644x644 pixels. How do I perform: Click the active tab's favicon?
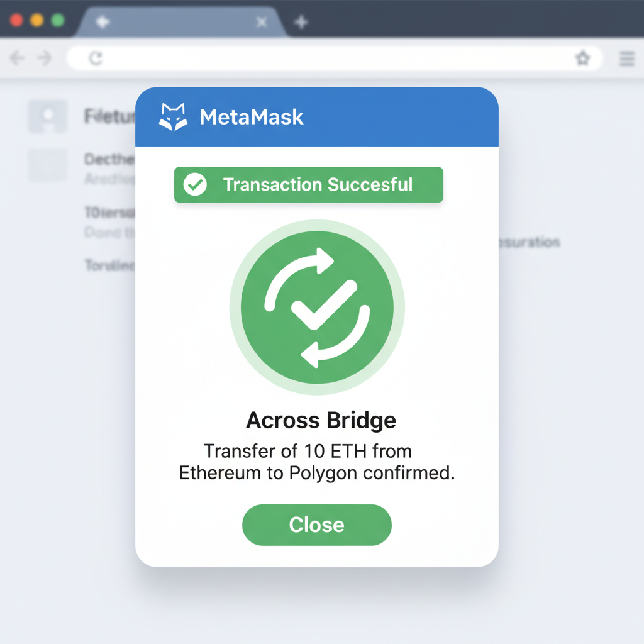(x=101, y=21)
